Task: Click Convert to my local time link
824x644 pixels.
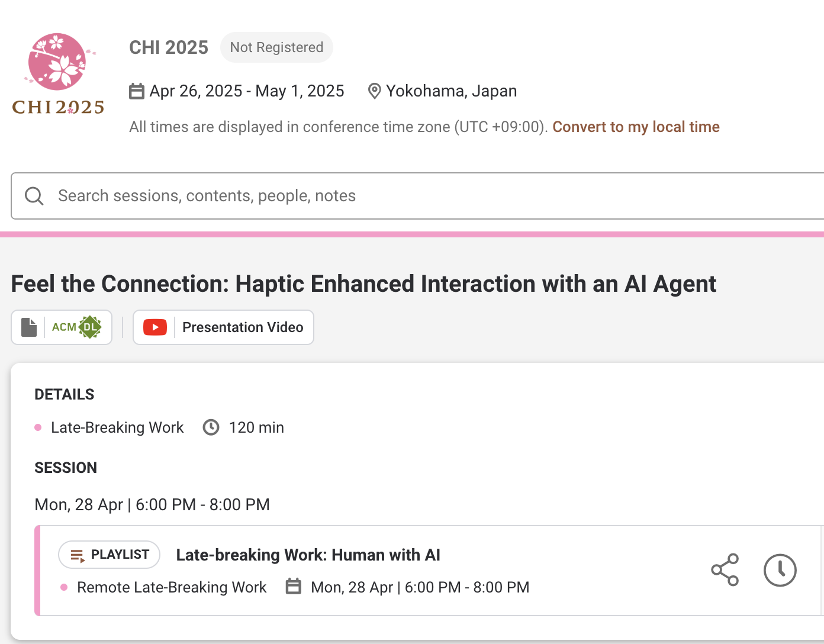Action: pyautogui.click(x=636, y=127)
